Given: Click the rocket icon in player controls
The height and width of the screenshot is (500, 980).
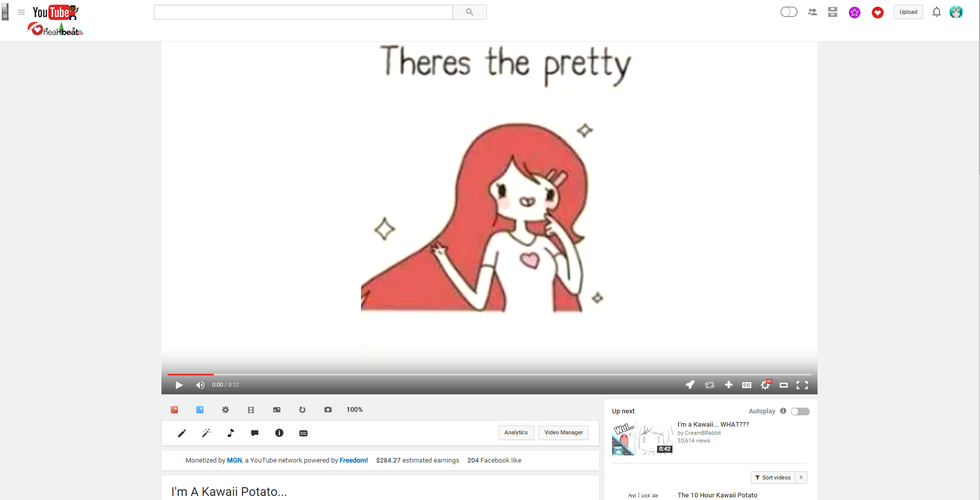Looking at the screenshot, I should (x=690, y=385).
